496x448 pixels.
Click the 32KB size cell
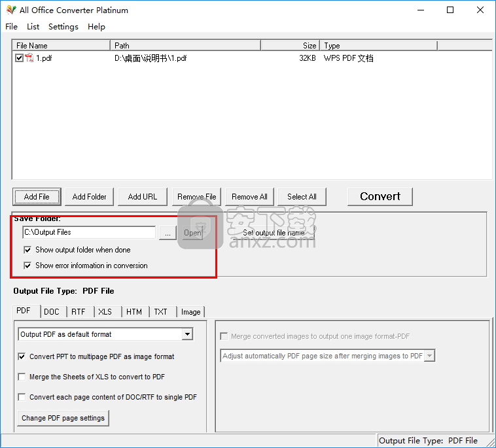click(308, 58)
